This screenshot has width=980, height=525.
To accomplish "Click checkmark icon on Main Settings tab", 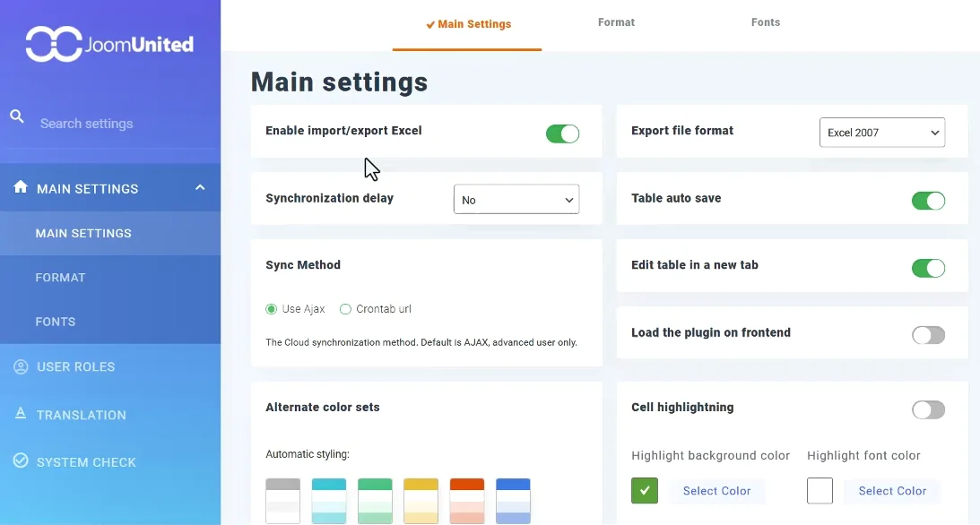I will pos(430,24).
